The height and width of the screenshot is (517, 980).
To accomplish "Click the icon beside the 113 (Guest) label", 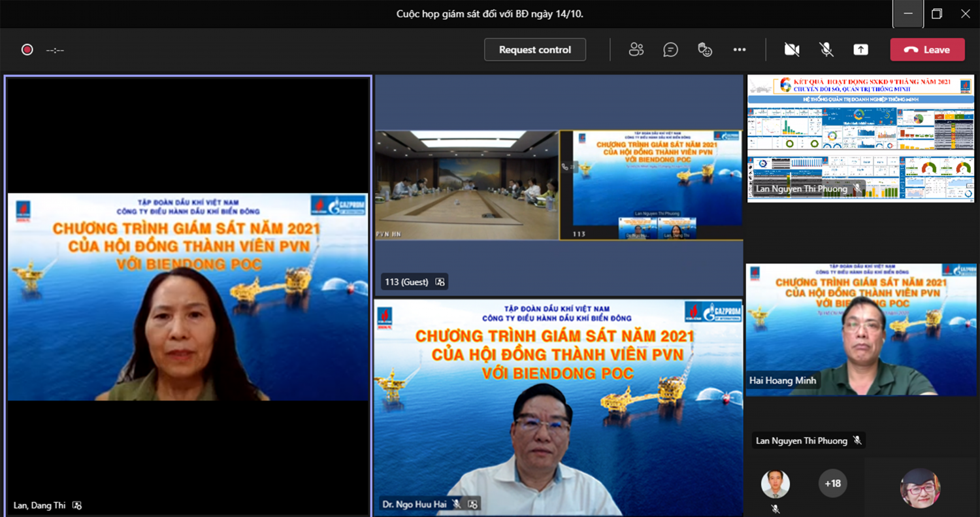I will pyautogui.click(x=440, y=282).
